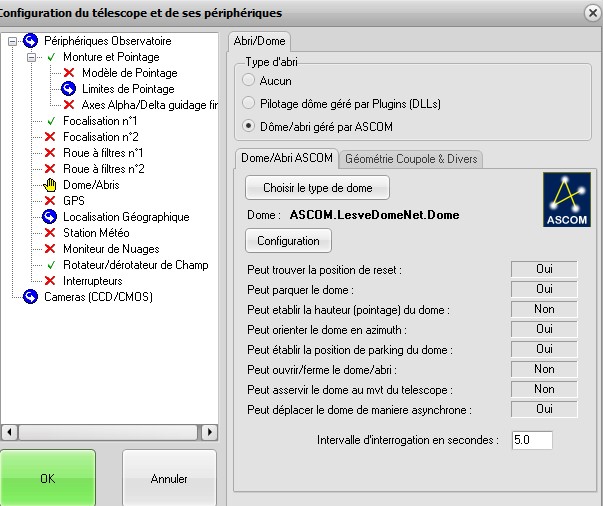Click the hand icon beside Dome/Abris
This screenshot has height=506, width=603.
pyautogui.click(x=50, y=185)
